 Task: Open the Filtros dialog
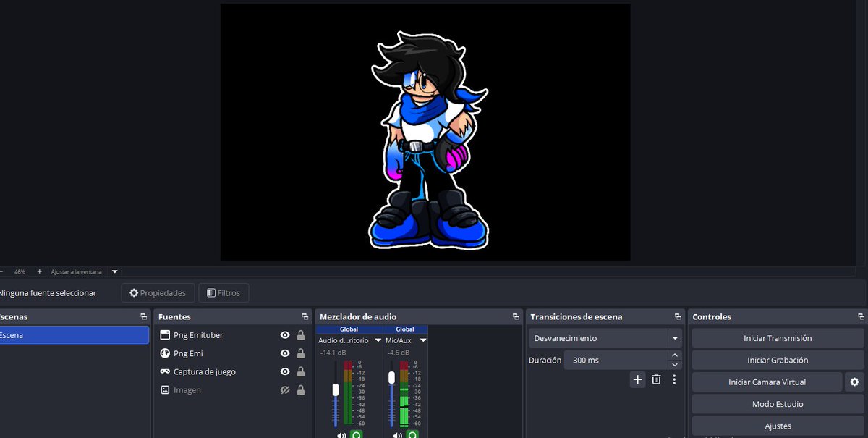224,293
